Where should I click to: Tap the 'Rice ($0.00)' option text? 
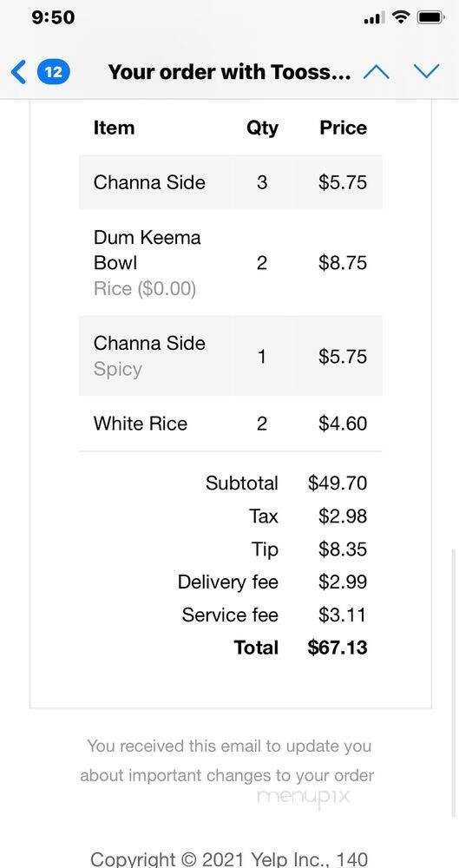145,288
